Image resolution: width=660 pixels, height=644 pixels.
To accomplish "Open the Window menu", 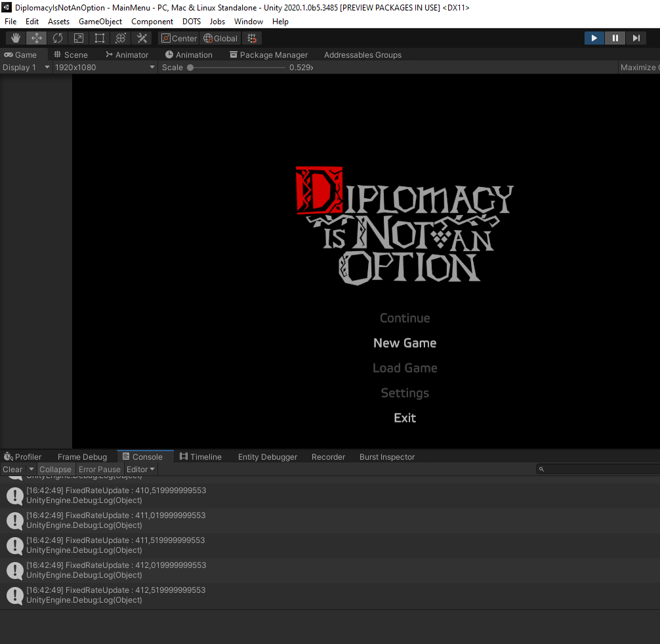I will pos(249,22).
